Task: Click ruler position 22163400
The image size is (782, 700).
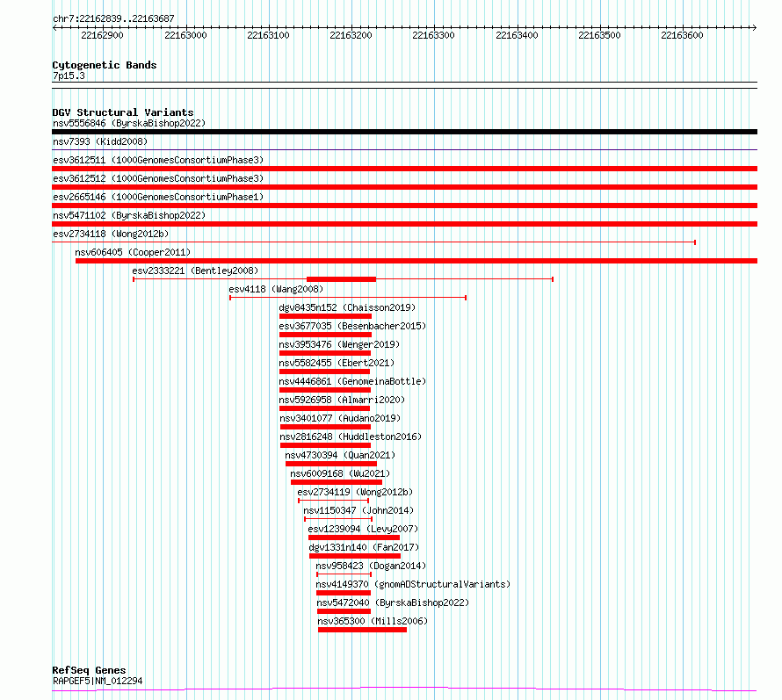Action: pyautogui.click(x=518, y=35)
